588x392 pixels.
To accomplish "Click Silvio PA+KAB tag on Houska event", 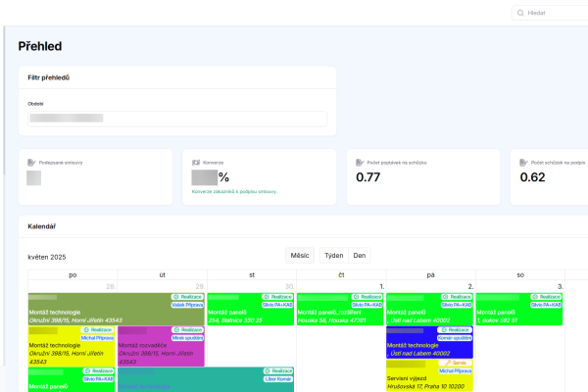I will 367,305.
